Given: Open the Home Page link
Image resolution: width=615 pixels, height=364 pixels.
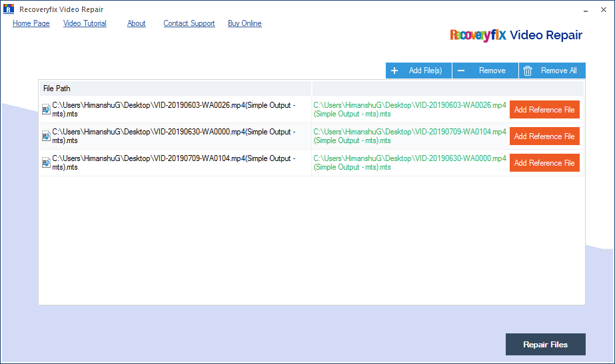Looking at the screenshot, I should pos(31,23).
